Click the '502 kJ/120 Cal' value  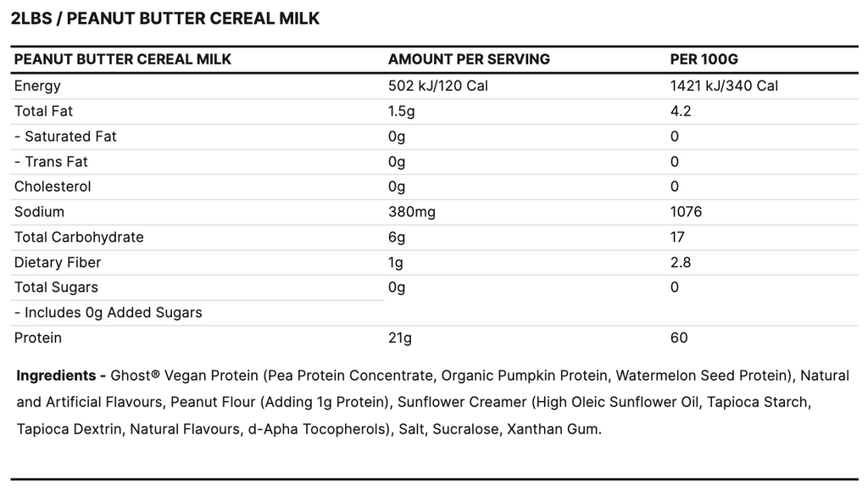click(437, 86)
